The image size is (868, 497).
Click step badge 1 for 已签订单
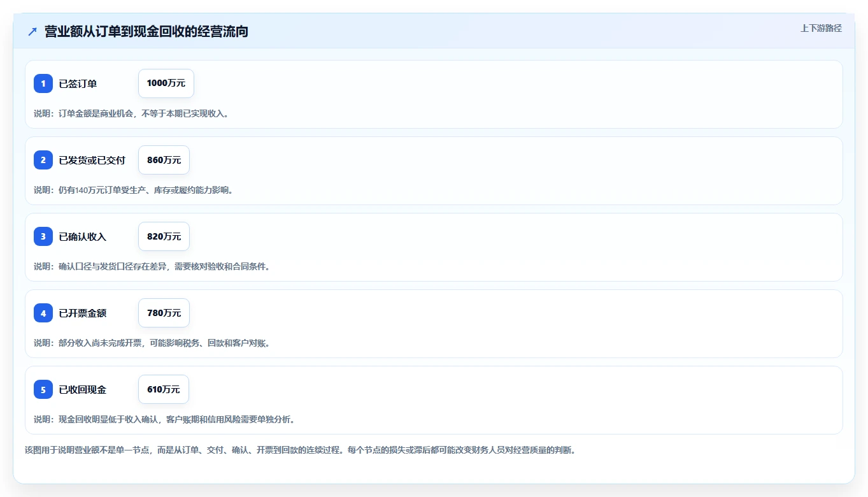click(43, 83)
